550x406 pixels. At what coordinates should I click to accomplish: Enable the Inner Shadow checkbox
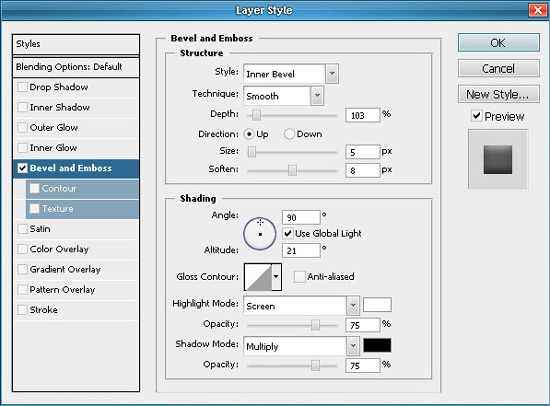coord(22,107)
